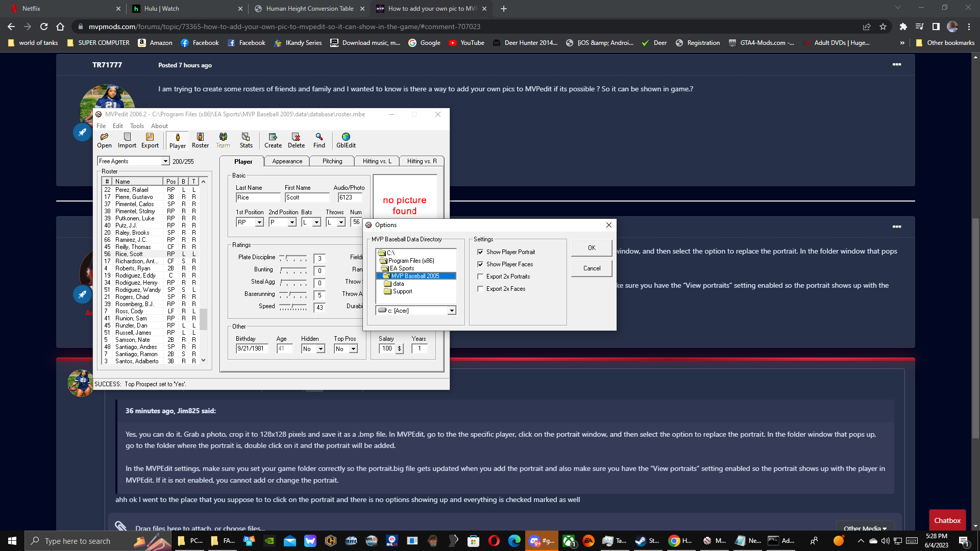Screen dimensions: 980x551
Task: Click Cancel in Options dialog
Action: (x=592, y=268)
